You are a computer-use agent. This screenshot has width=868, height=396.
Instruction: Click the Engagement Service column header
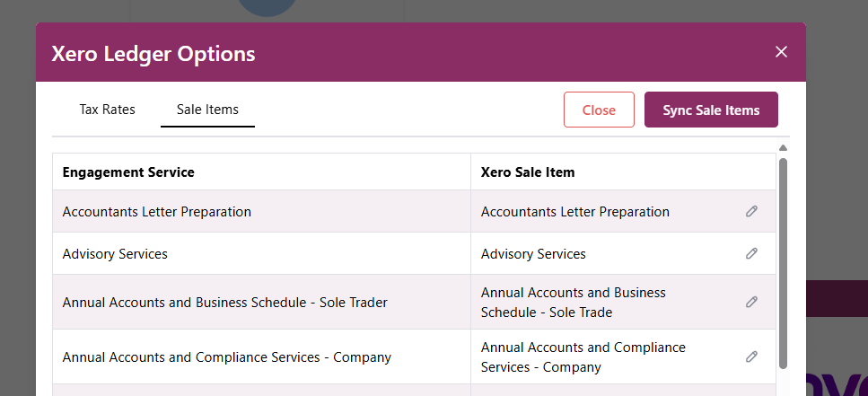pyautogui.click(x=128, y=172)
